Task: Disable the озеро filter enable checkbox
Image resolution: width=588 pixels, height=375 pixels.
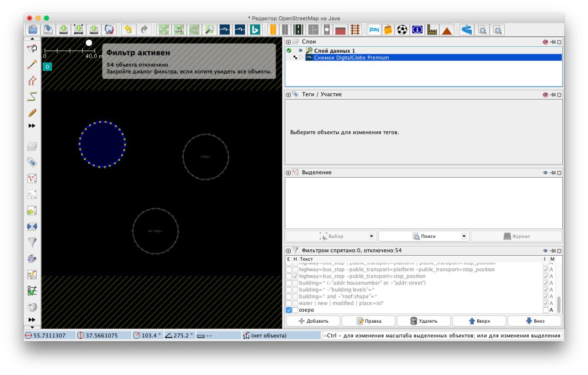Action: [289, 310]
